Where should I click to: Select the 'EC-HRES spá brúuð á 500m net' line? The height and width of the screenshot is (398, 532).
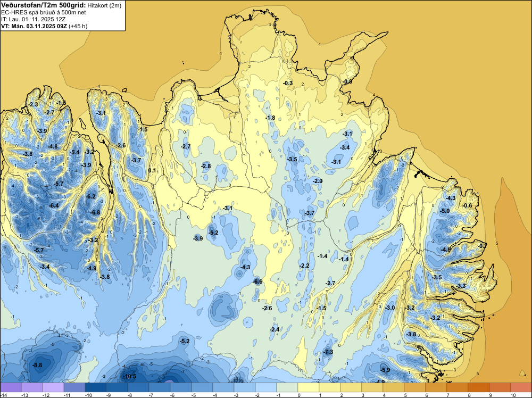tap(44, 12)
